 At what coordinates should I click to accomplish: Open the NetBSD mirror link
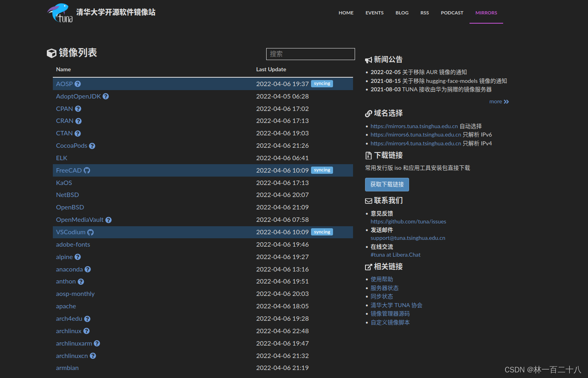pos(67,195)
